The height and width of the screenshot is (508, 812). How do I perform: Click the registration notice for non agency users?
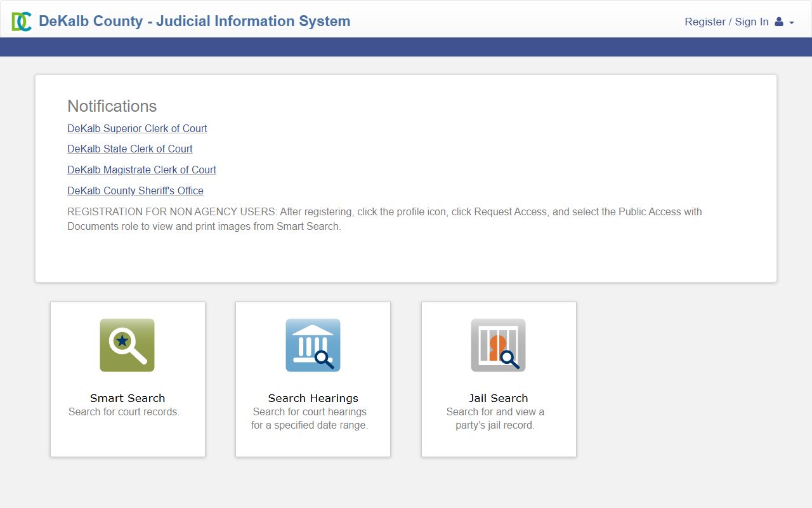pos(384,219)
